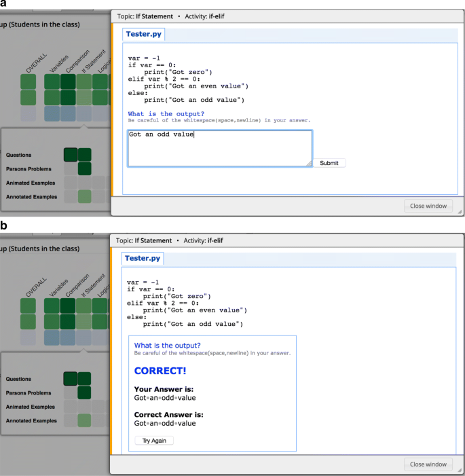Image resolution: width=465 pixels, height=476 pixels.
Task: Click Questions label in panel b
Action: tap(18, 379)
